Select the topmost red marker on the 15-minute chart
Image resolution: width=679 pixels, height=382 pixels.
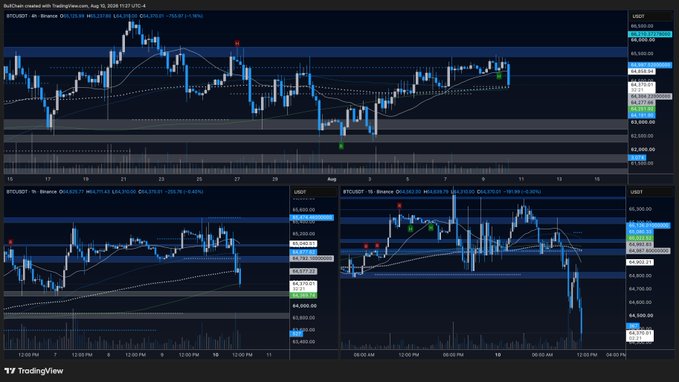399,206
